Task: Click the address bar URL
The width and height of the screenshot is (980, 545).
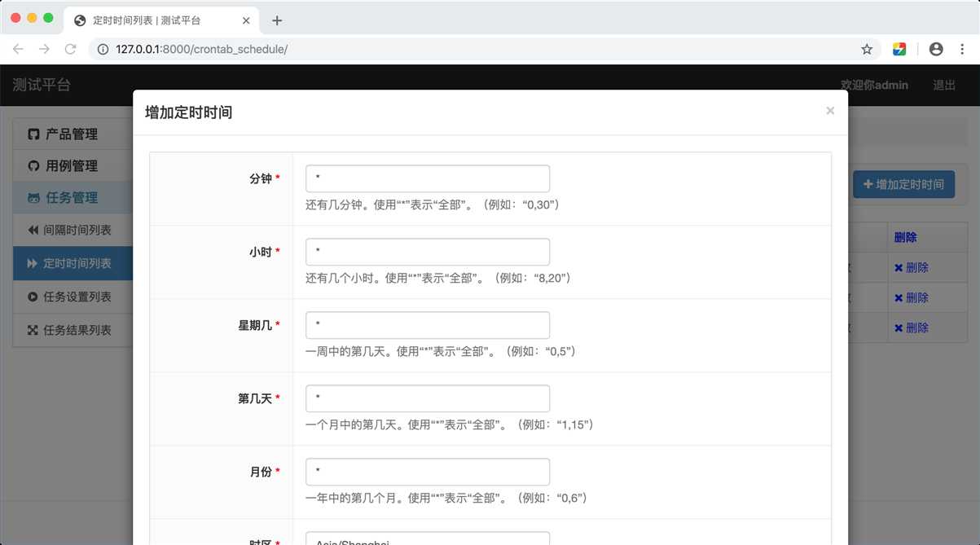Action: coord(201,49)
